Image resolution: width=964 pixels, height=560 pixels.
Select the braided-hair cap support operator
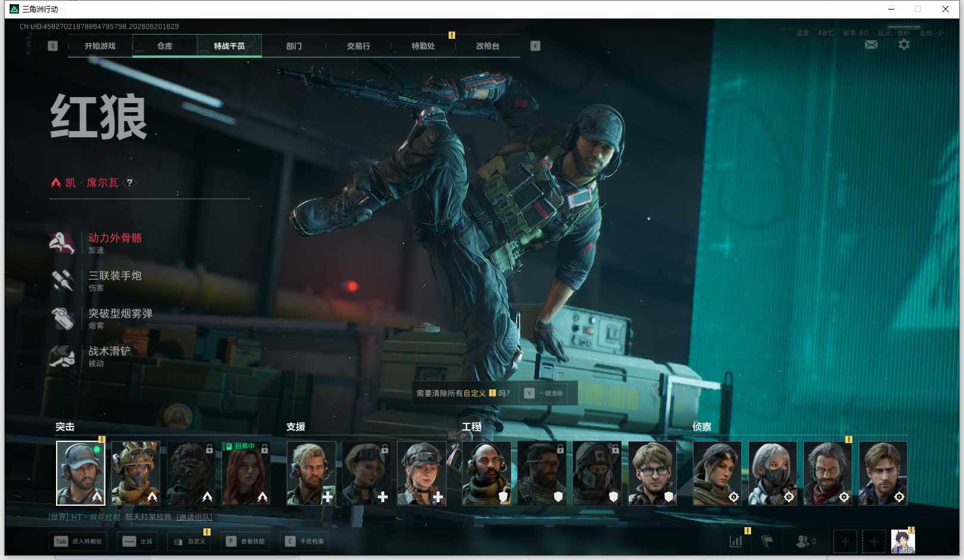[x=422, y=473]
